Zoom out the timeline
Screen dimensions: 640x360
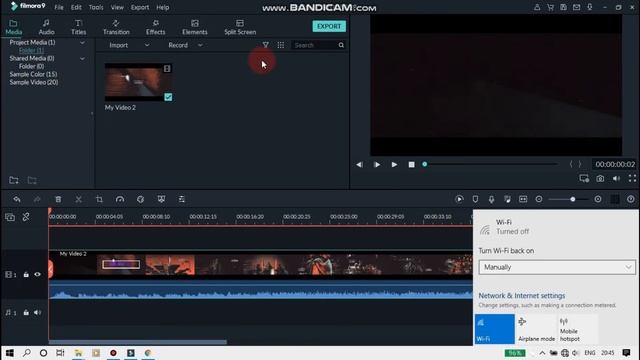539,199
